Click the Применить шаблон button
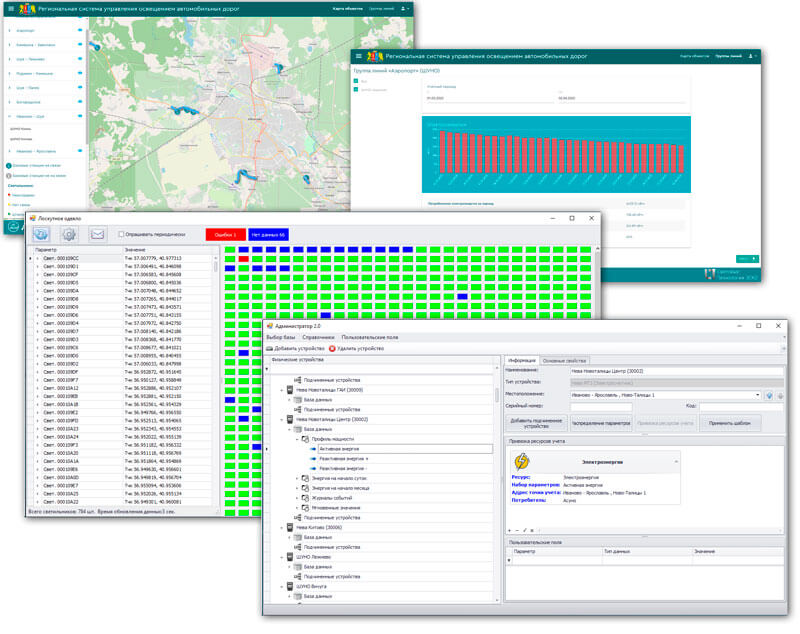The height and width of the screenshot is (634, 800). click(x=730, y=423)
